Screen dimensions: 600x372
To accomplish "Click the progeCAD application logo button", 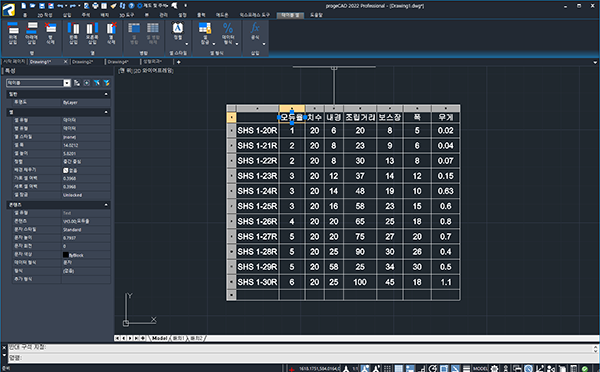I will pos(8,9).
